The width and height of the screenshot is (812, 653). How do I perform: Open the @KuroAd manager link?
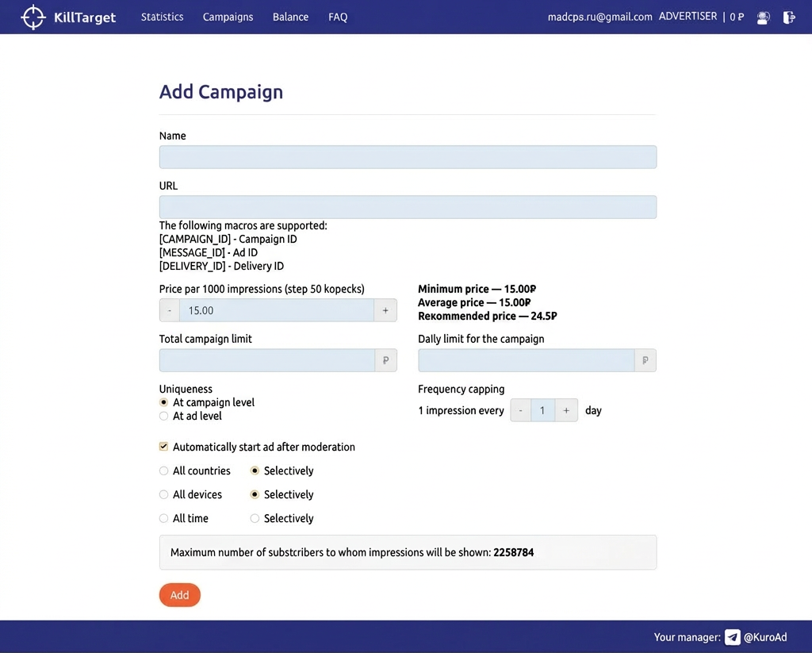click(765, 637)
